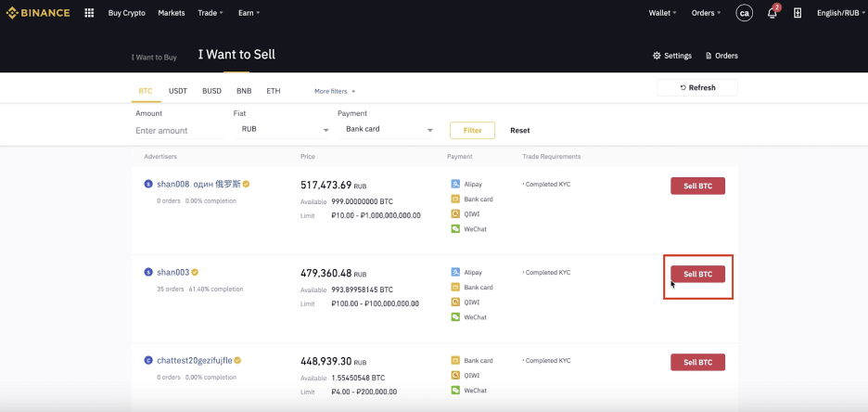
Task: Click WeChat icon in chattest20gezifujfle row
Action: pyautogui.click(x=455, y=390)
